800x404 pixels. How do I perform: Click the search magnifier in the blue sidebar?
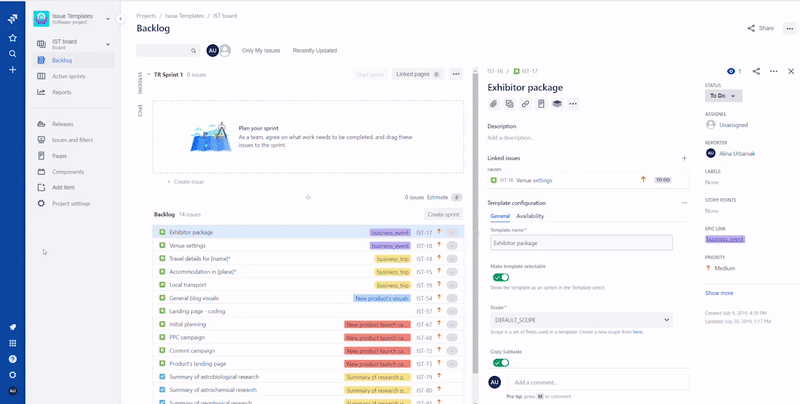pyautogui.click(x=13, y=54)
